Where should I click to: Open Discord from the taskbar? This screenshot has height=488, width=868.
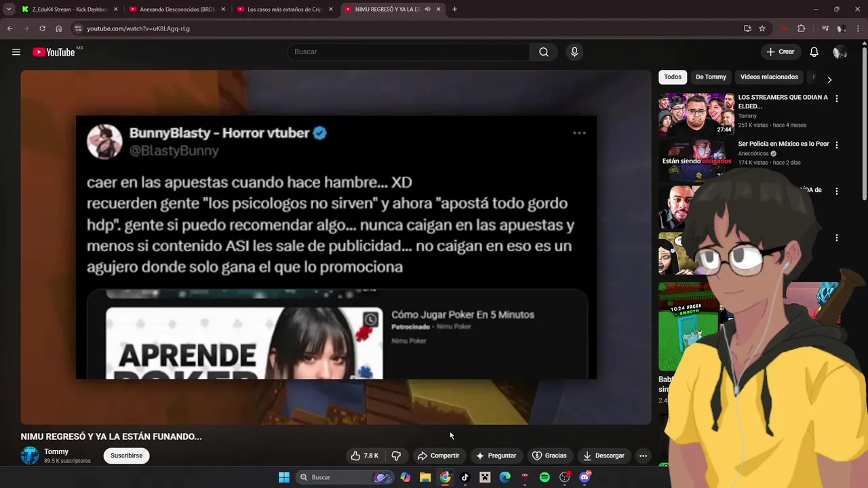585,477
